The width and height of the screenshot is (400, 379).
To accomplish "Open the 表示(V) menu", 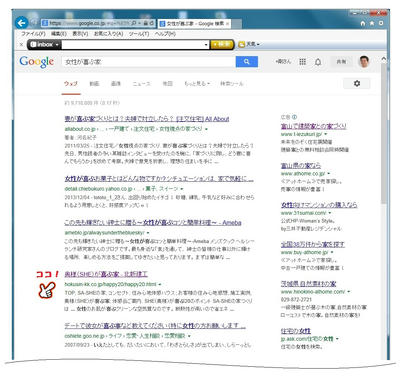I will pos(80,34).
